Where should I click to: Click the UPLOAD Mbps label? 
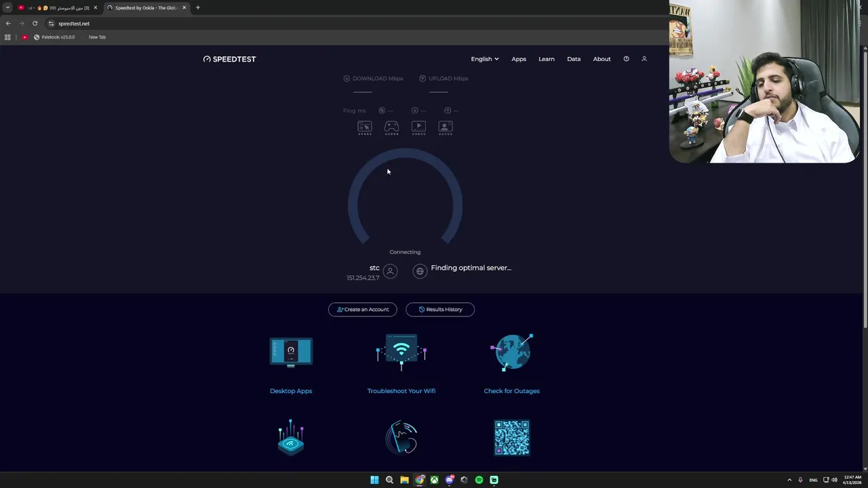(448, 79)
